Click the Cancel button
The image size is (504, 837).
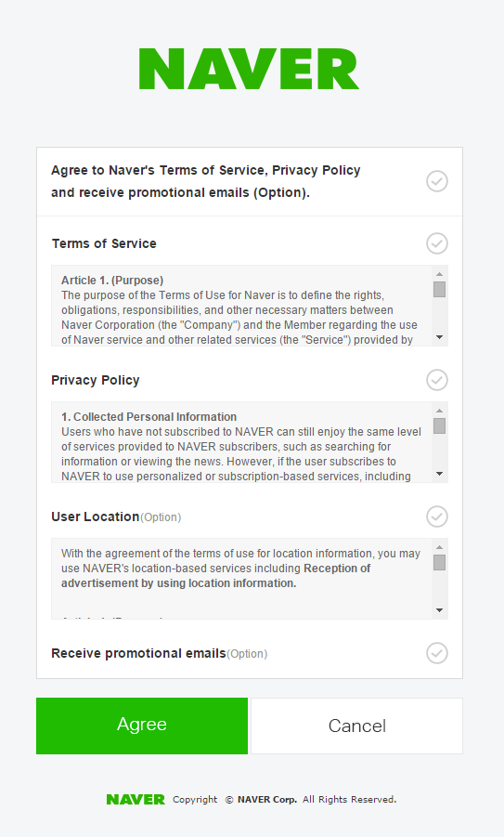coord(356,726)
